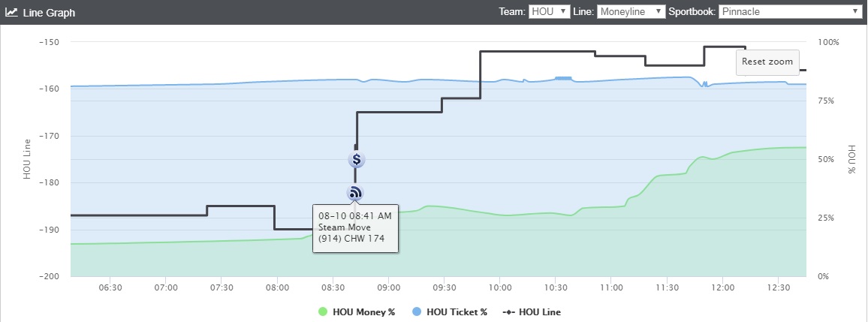
Task: Open the Sportbook dropdown showing Pinnacle
Action: pyautogui.click(x=791, y=11)
